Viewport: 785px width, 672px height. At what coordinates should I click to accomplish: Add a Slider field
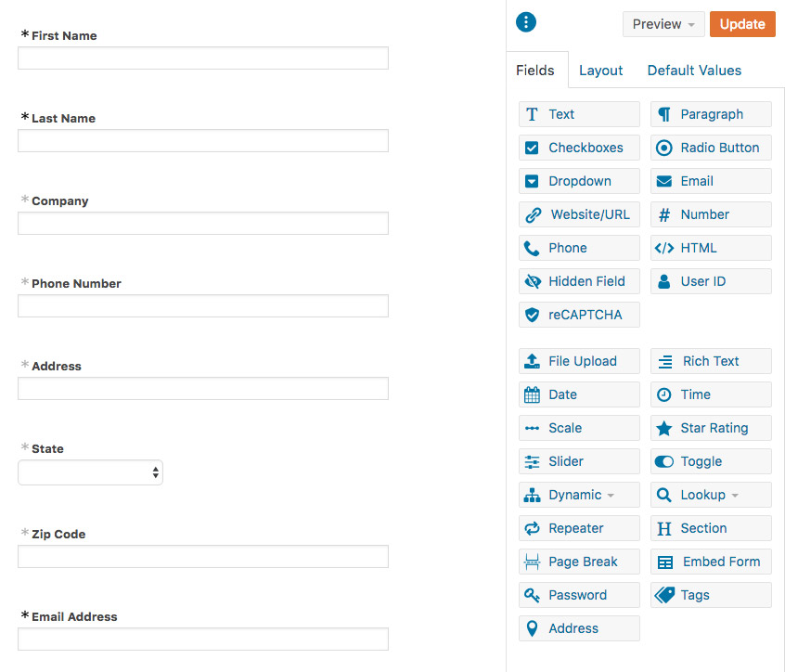coord(579,461)
